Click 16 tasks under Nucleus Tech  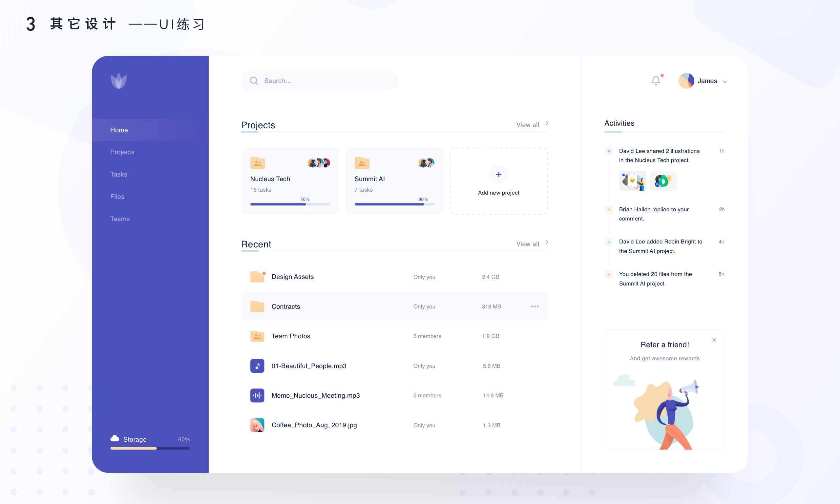(261, 190)
